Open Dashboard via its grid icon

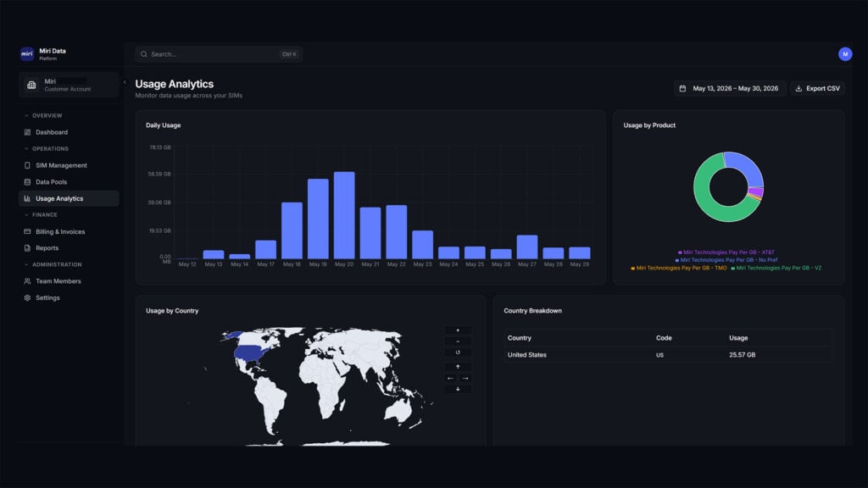[x=27, y=132]
